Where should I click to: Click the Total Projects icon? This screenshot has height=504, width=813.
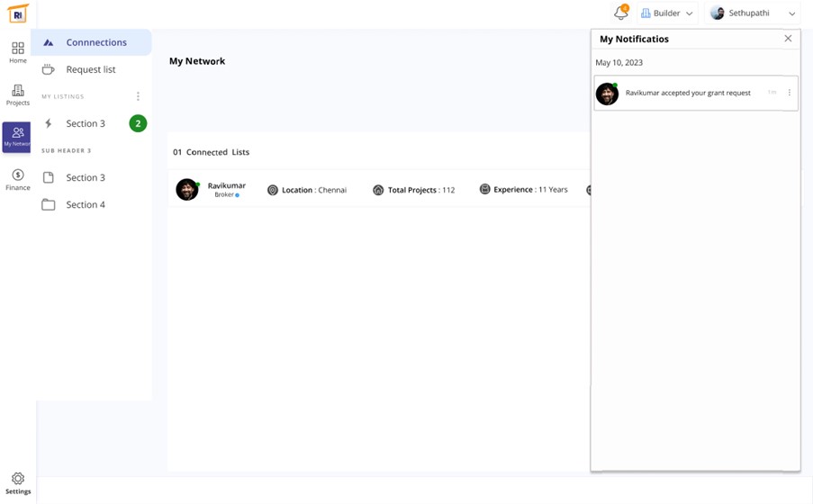tap(378, 190)
